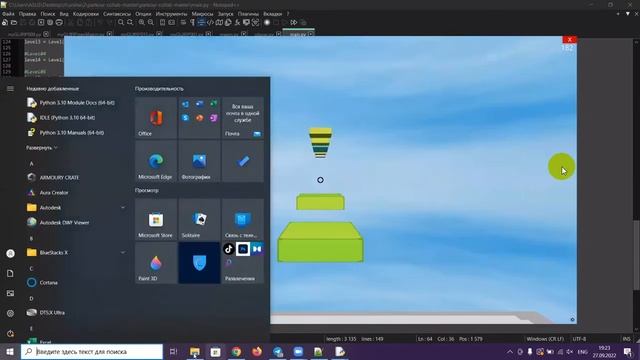Viewport: 640px width, 360px height.
Task: Open the user account icon in Start rail
Action: [x=11, y=253]
